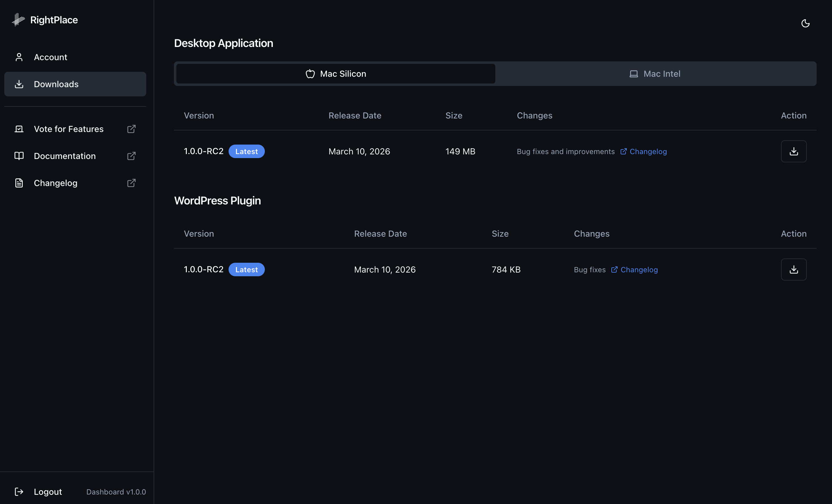This screenshot has width=832, height=504.
Task: Open Documentation using its external link icon
Action: (131, 156)
